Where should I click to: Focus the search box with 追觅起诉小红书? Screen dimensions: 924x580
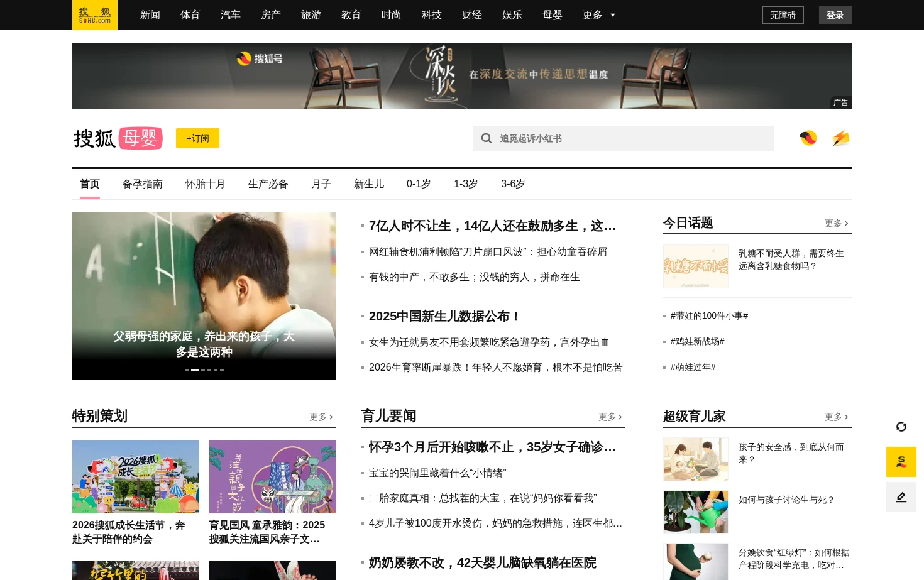(x=624, y=138)
